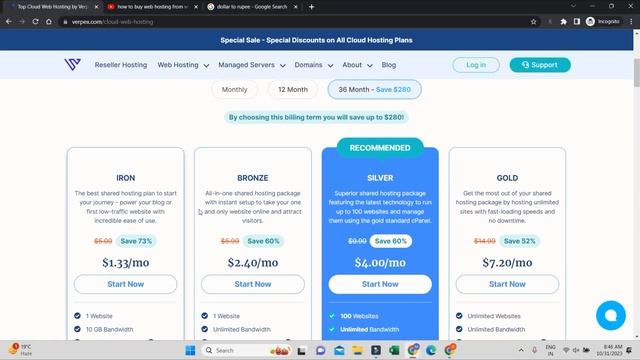Screen dimensions: 640x360
Task: Click 10 GB Bandwidth feature
Action: coord(109,329)
